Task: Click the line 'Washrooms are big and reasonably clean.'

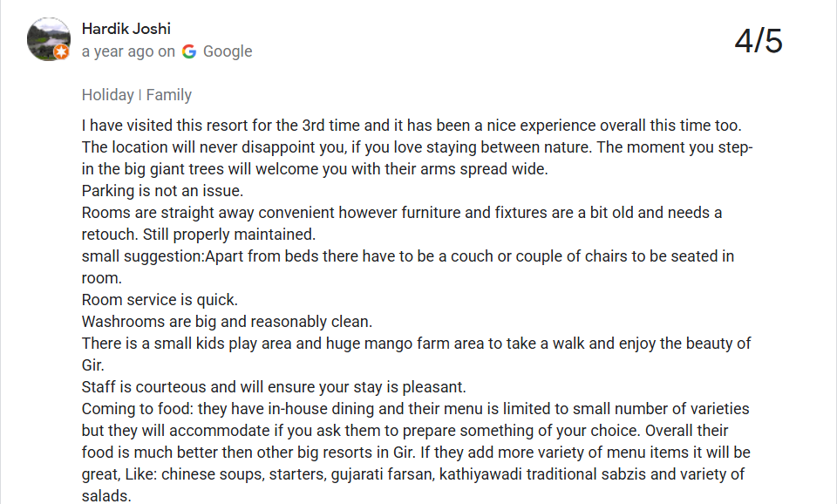Action: tap(227, 322)
